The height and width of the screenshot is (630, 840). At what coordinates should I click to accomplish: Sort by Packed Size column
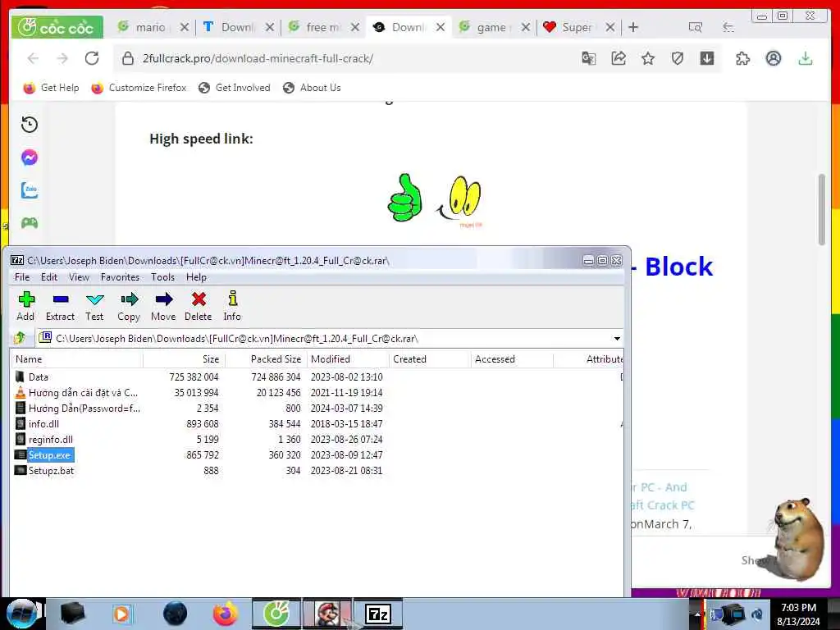267,359
